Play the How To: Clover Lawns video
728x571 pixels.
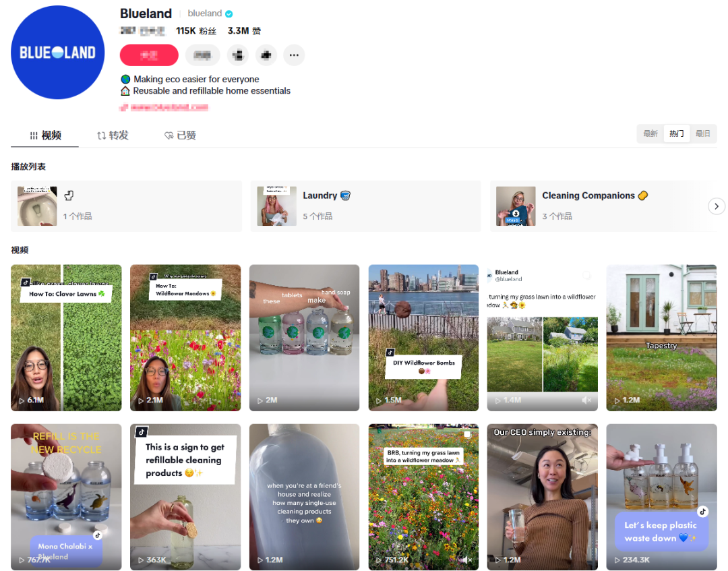click(66, 338)
